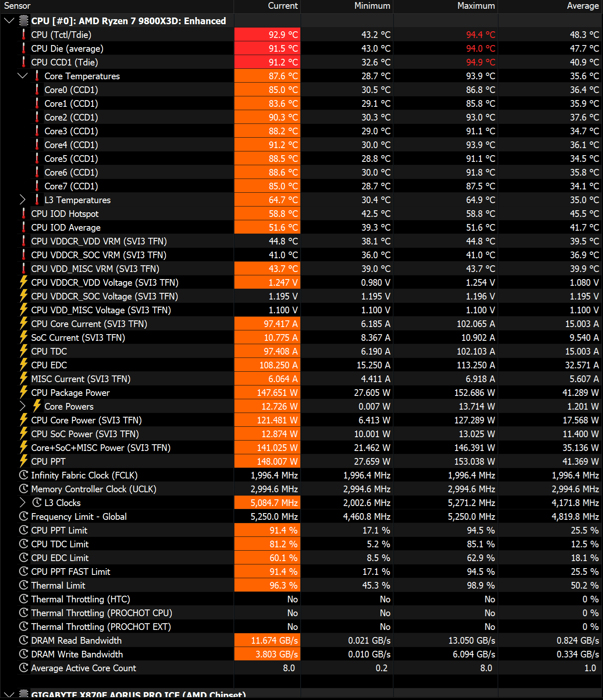
Task: Click the Current column header
Action: (x=283, y=6)
